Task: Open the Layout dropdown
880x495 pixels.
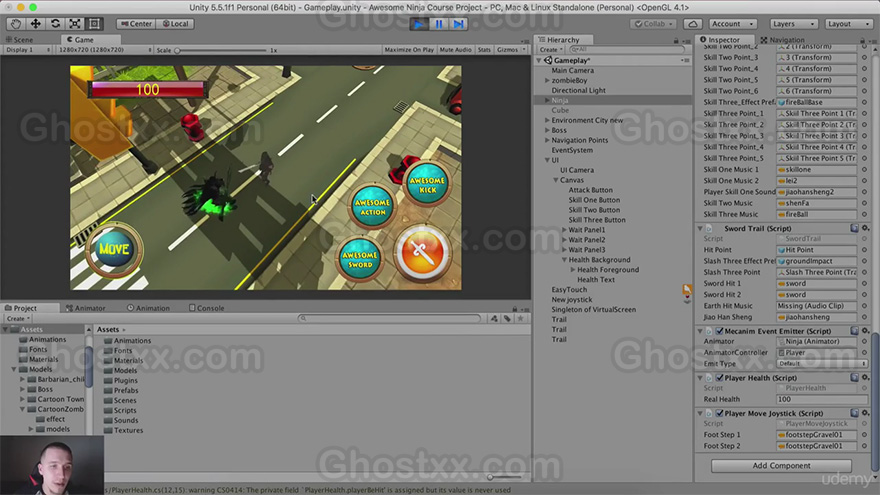Action: [848, 24]
